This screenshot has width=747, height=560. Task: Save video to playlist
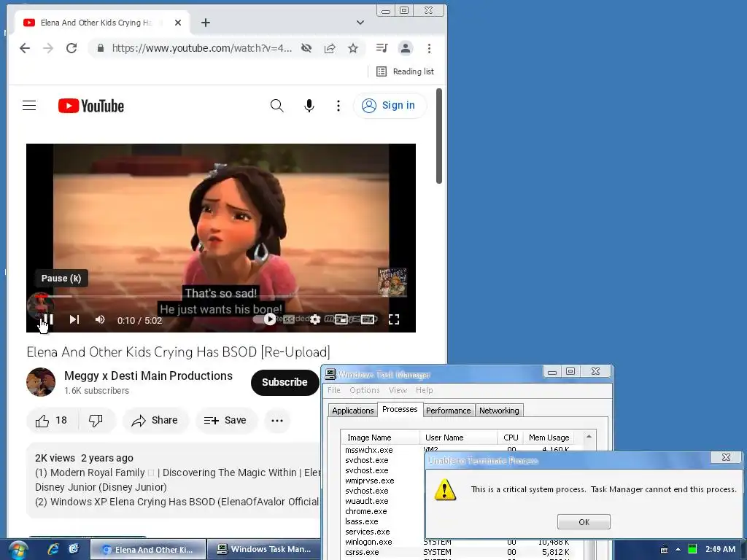click(225, 421)
